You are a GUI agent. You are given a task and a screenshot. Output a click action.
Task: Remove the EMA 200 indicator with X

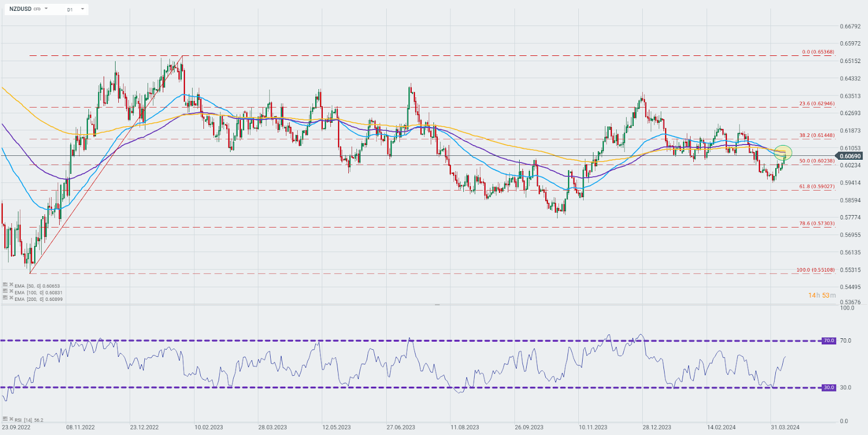point(11,298)
